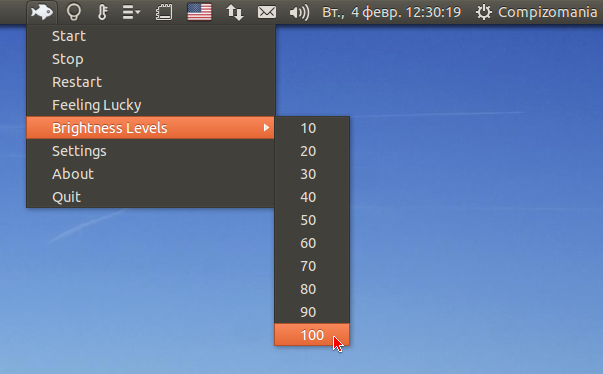Click the fish indicator icon in panel
Viewport: 603px width, 374px height.
pyautogui.click(x=42, y=12)
